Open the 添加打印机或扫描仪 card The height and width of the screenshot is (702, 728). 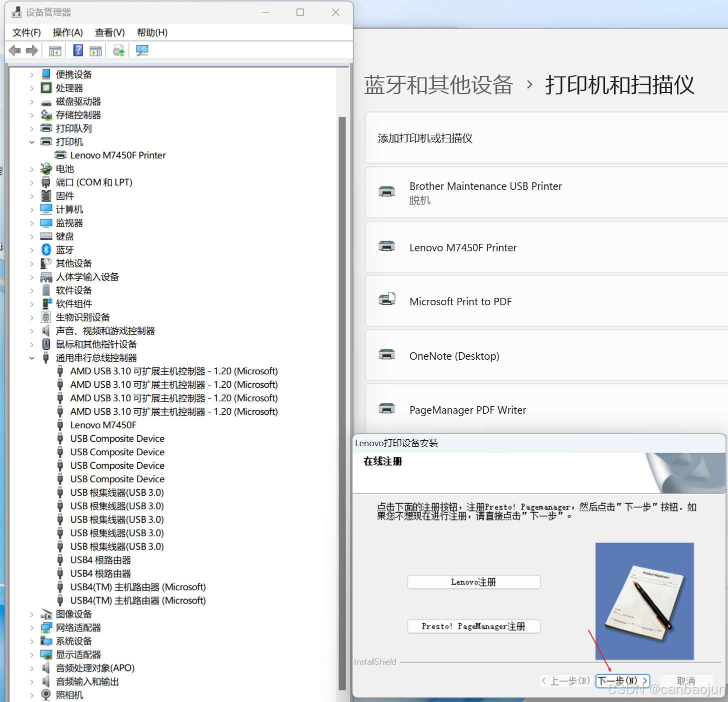[546, 138]
